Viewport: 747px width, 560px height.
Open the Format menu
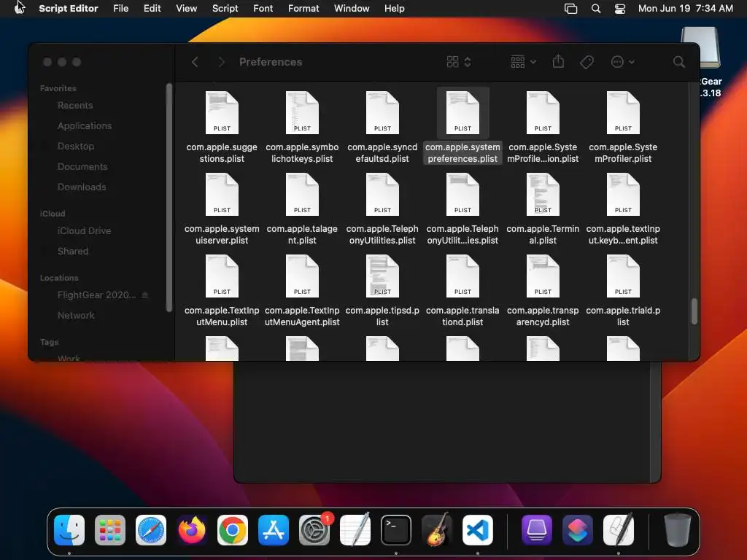click(303, 8)
